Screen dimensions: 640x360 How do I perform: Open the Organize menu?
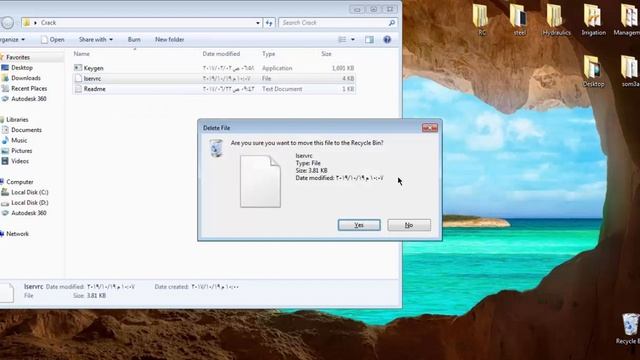(x=12, y=40)
